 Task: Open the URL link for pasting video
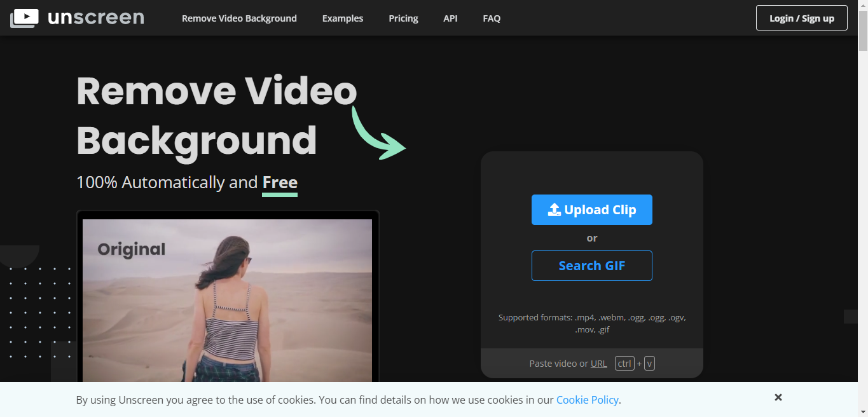click(598, 364)
